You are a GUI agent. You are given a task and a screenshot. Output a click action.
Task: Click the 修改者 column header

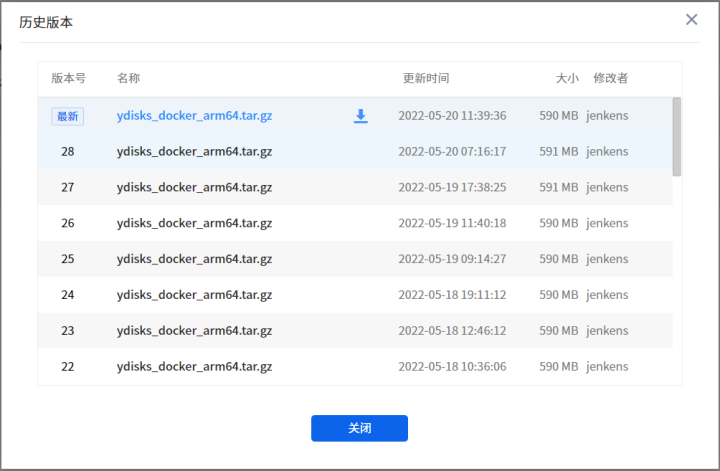point(610,78)
